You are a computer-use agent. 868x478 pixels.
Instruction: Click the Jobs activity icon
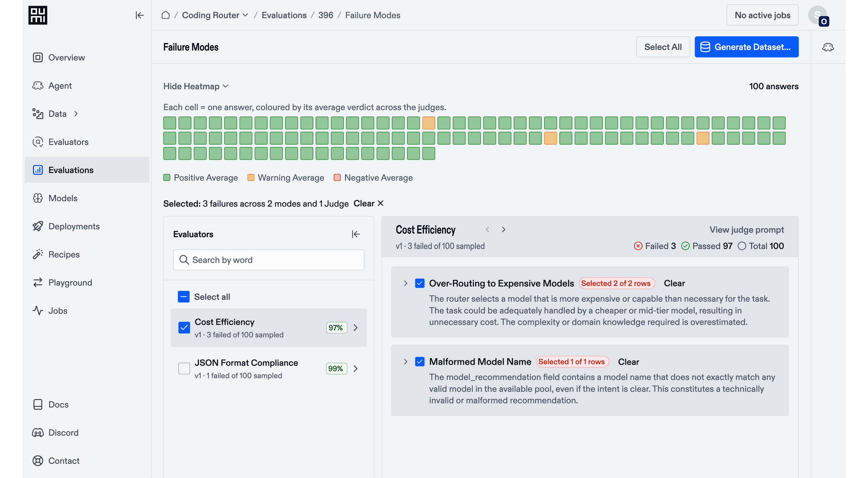38,311
